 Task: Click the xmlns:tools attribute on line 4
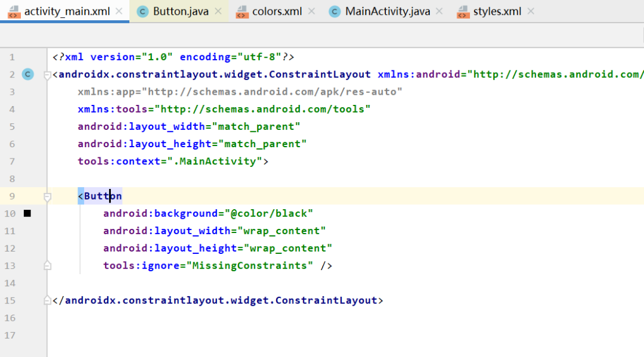coord(113,109)
